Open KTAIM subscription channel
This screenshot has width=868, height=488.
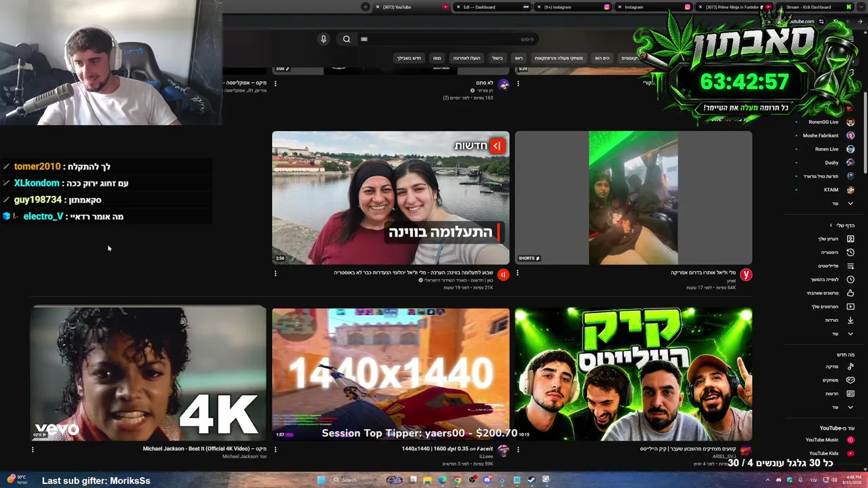point(825,190)
